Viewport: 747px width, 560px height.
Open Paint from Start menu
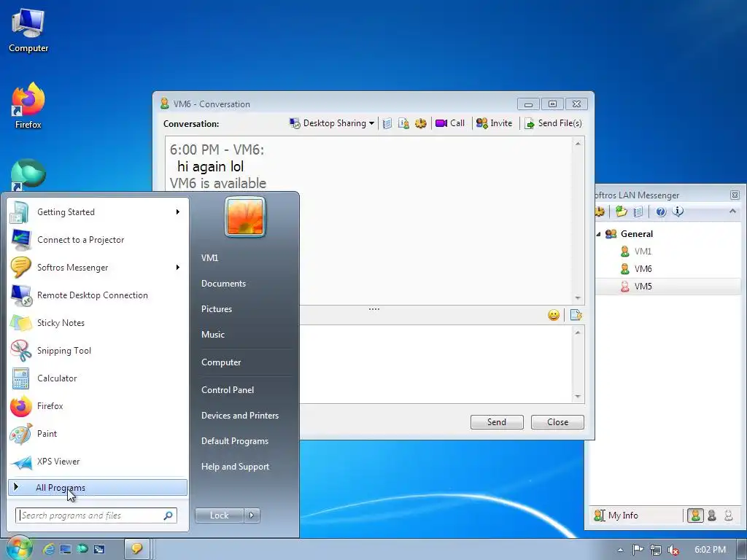[x=98, y=434]
